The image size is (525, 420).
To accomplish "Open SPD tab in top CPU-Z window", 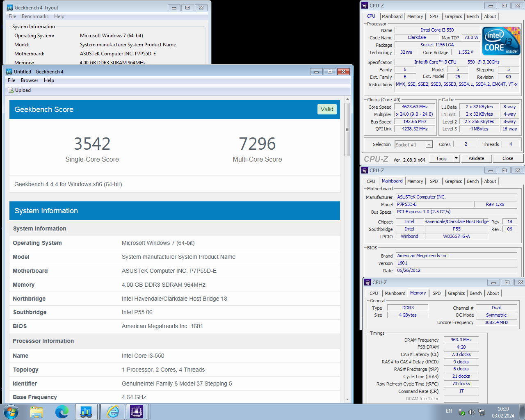I will tap(434, 16).
